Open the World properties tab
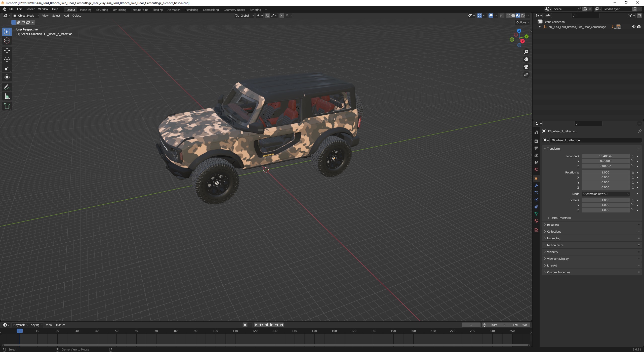 pos(536,169)
